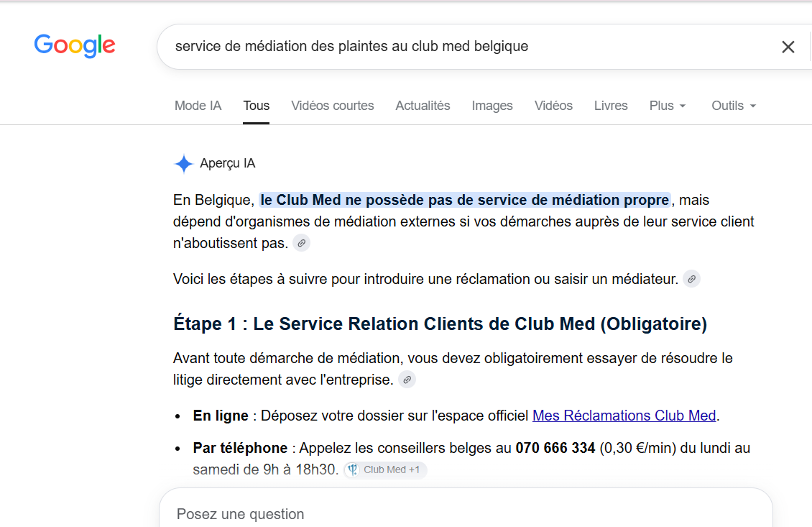Image resolution: width=812 pixels, height=527 pixels.
Task: Click the Aperçu IA sparkle icon
Action: point(183,164)
